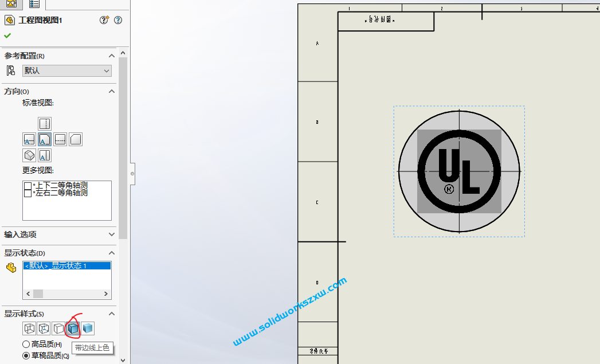Check the 左右二等角轴测 view checkbox

click(28, 194)
